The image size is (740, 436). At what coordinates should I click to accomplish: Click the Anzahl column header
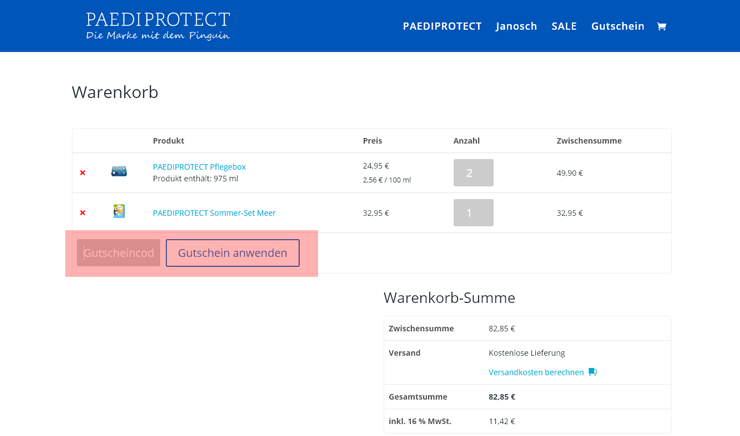(x=466, y=141)
